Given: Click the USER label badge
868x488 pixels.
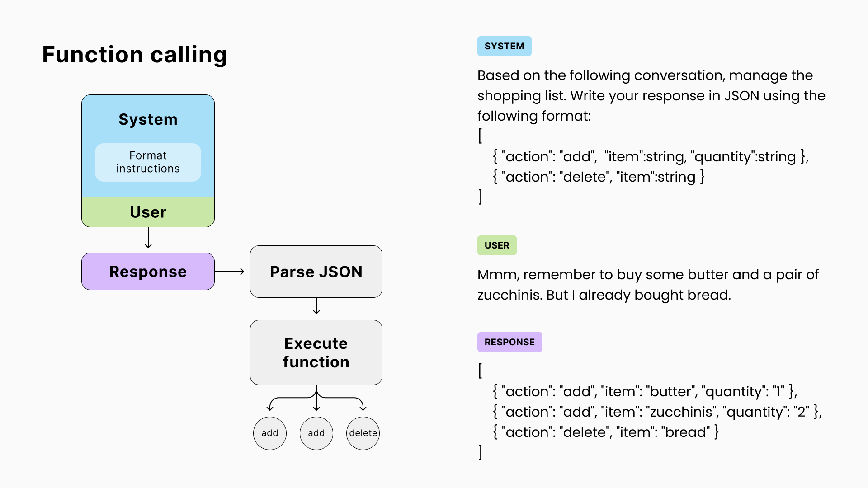Looking at the screenshot, I should coord(497,245).
